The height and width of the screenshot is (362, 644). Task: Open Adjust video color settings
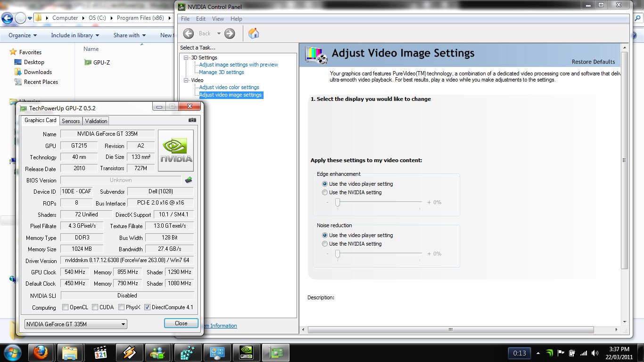[x=229, y=87]
